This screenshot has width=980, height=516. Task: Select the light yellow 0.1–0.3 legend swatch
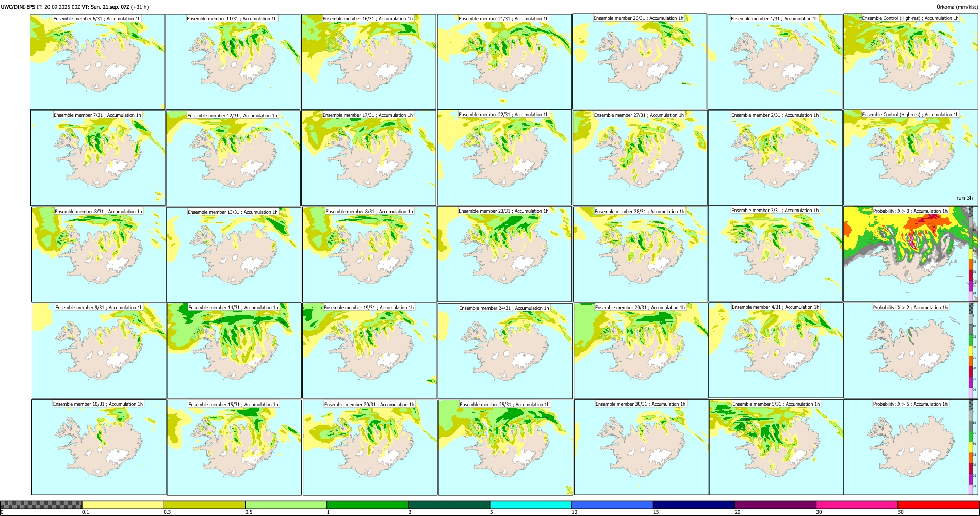pos(123,505)
